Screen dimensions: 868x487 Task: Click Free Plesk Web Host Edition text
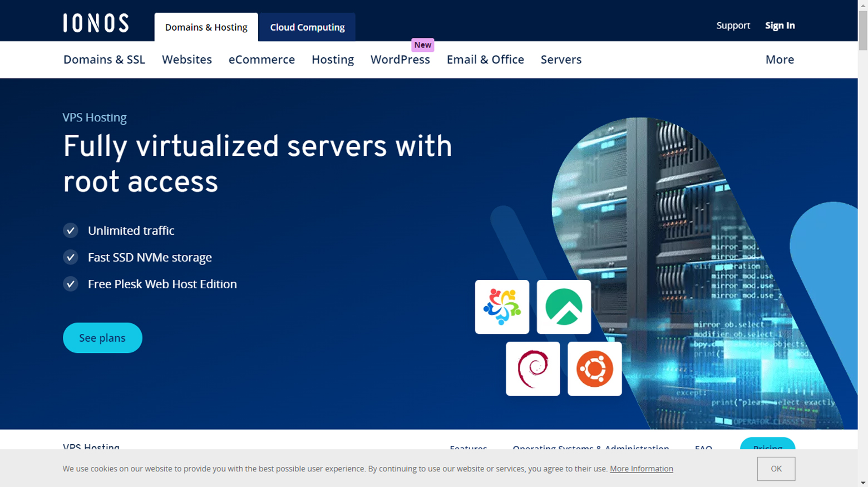[162, 284]
